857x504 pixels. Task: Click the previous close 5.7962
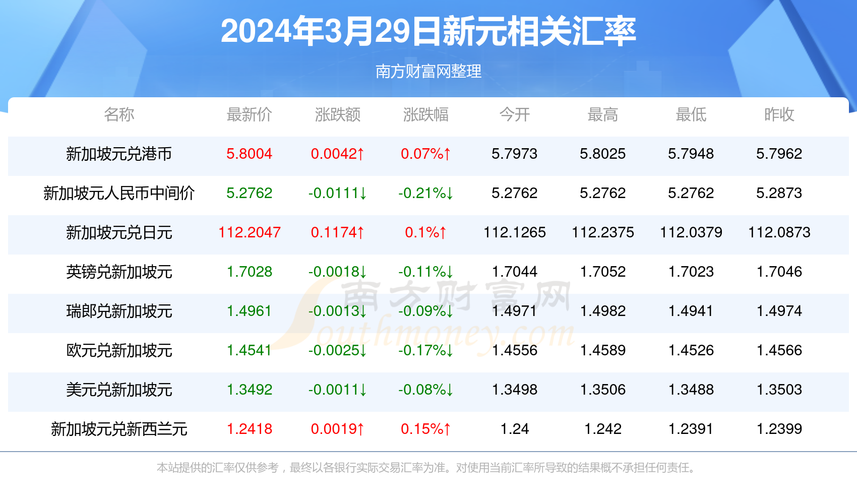(779, 154)
